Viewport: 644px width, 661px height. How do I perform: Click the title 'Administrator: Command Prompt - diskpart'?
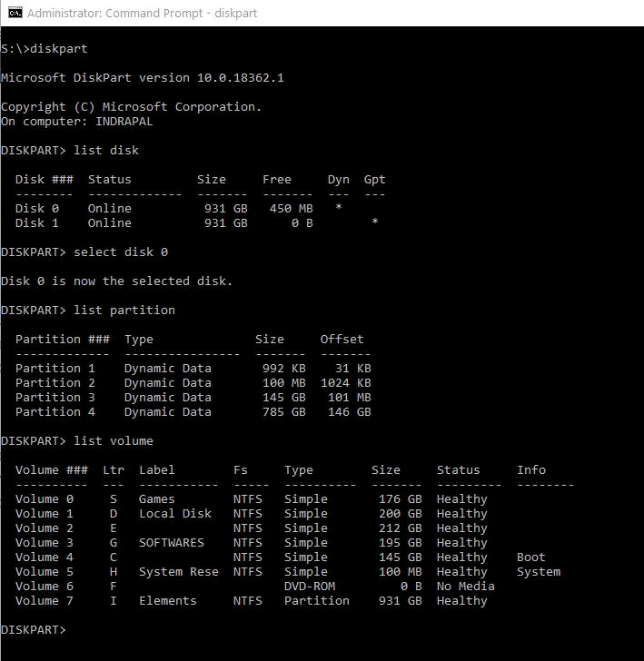(x=142, y=13)
